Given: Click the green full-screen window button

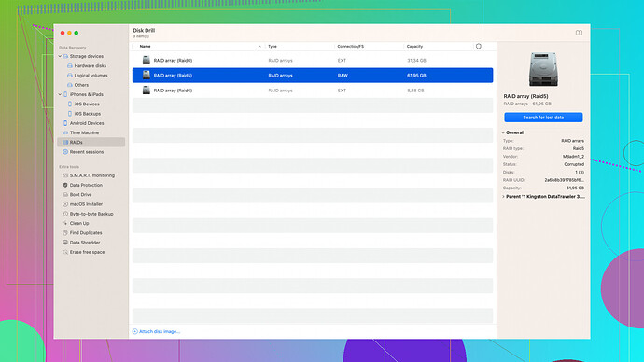Looking at the screenshot, I should click(77, 33).
